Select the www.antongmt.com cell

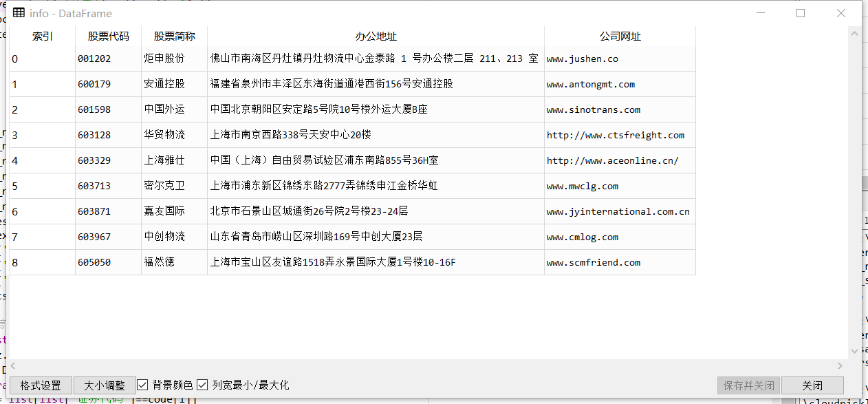(620, 85)
